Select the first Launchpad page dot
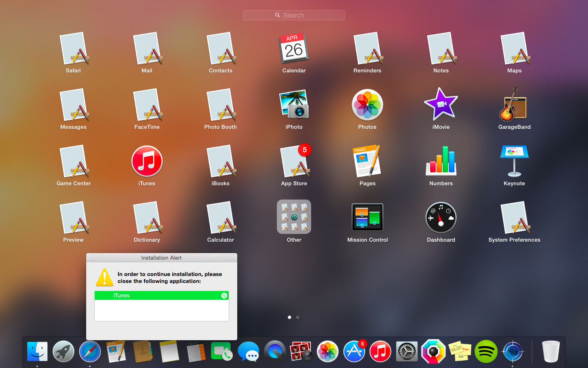The height and width of the screenshot is (368, 588). (x=290, y=317)
